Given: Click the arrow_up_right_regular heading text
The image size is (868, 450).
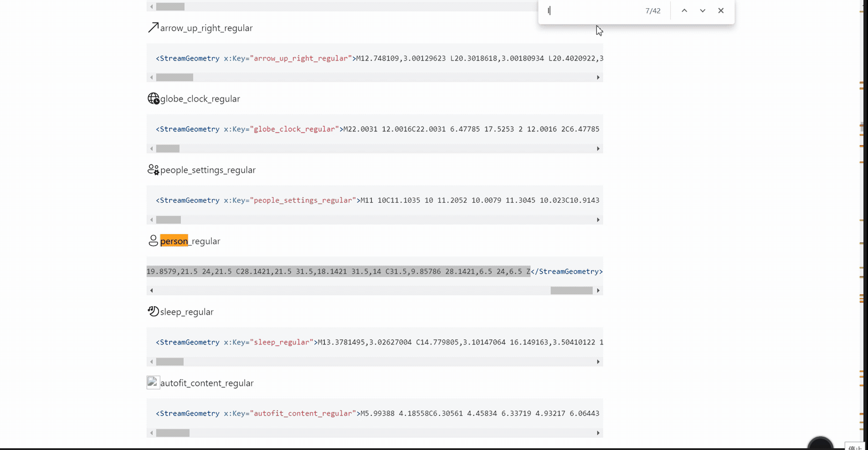Looking at the screenshot, I should coord(206,28).
